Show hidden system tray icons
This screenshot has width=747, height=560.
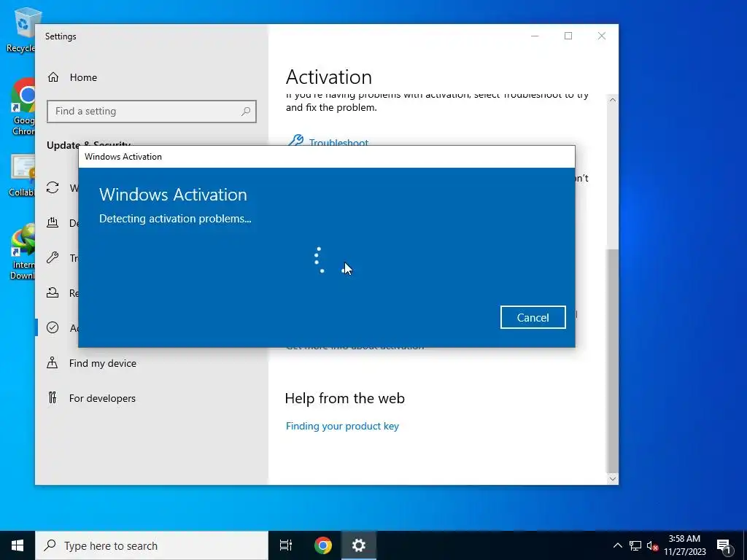pos(617,545)
